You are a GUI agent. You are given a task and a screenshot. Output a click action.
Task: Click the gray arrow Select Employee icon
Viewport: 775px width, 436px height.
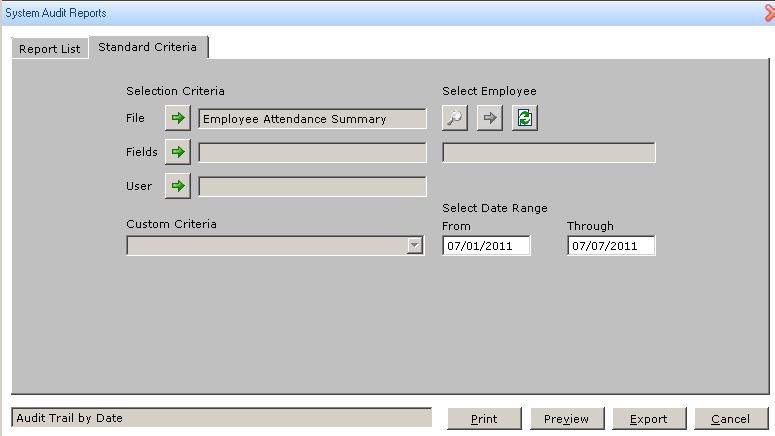(x=490, y=119)
